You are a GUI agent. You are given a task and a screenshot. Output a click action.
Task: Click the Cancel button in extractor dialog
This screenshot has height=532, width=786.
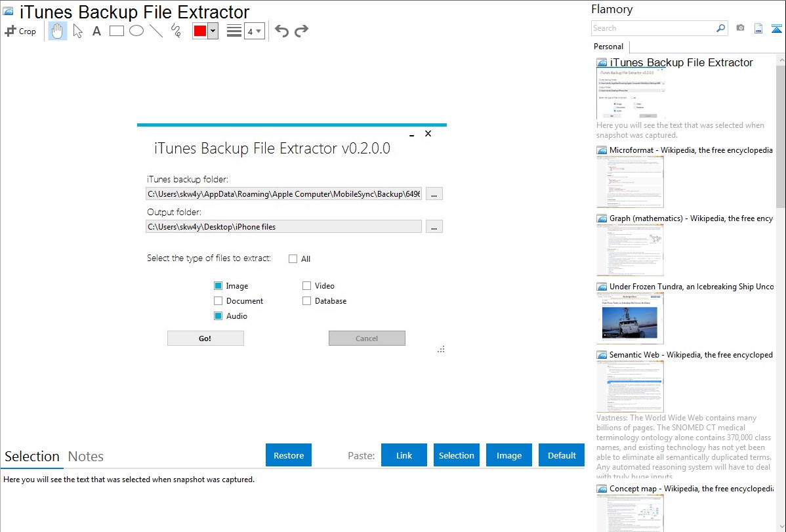pyautogui.click(x=367, y=338)
